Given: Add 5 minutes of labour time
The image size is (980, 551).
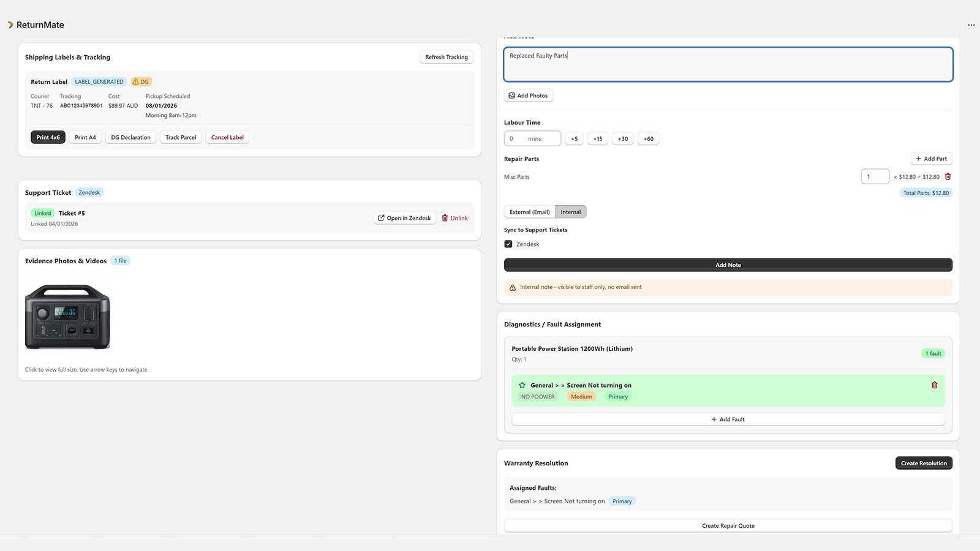Looking at the screenshot, I should (574, 138).
